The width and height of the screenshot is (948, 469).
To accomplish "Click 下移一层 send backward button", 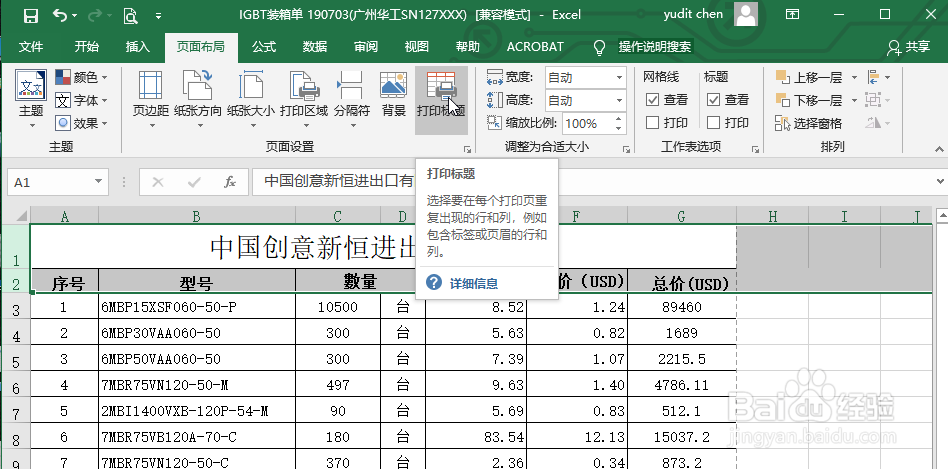I will pyautogui.click(x=809, y=100).
